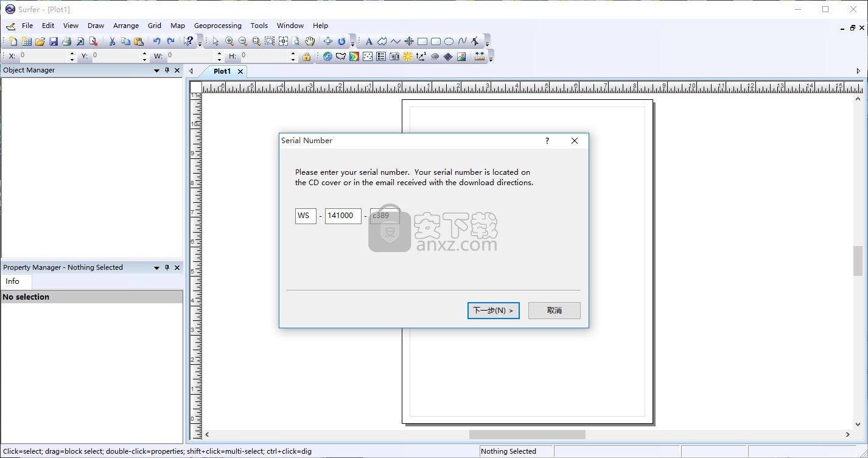Activate context help pointer
The image size is (868, 458).
click(189, 41)
